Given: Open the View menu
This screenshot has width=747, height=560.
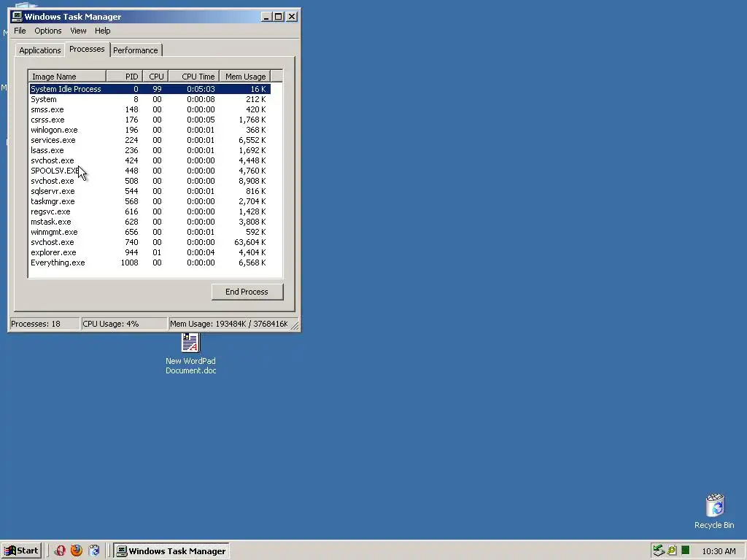Looking at the screenshot, I should click(78, 31).
